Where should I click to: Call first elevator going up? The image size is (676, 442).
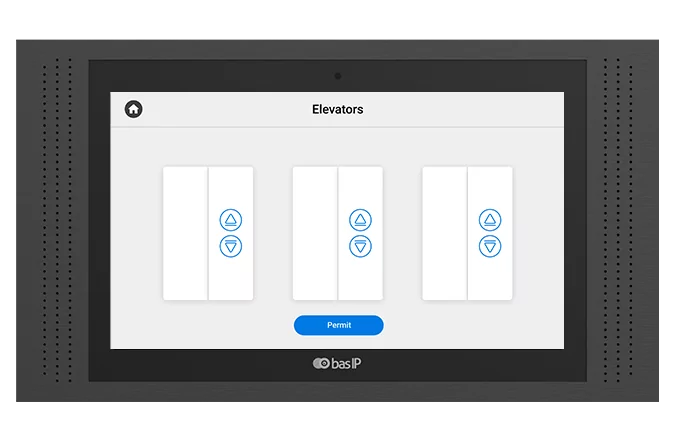coord(231,220)
